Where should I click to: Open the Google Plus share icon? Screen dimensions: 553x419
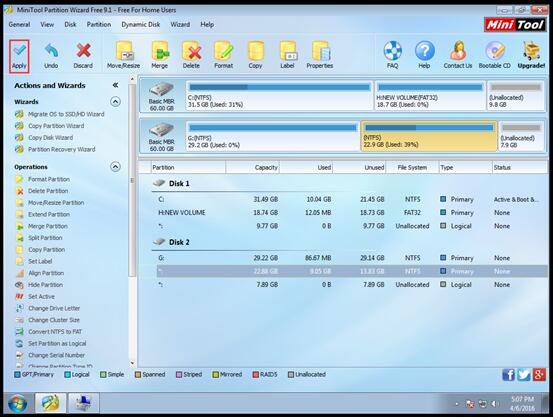tap(539, 375)
